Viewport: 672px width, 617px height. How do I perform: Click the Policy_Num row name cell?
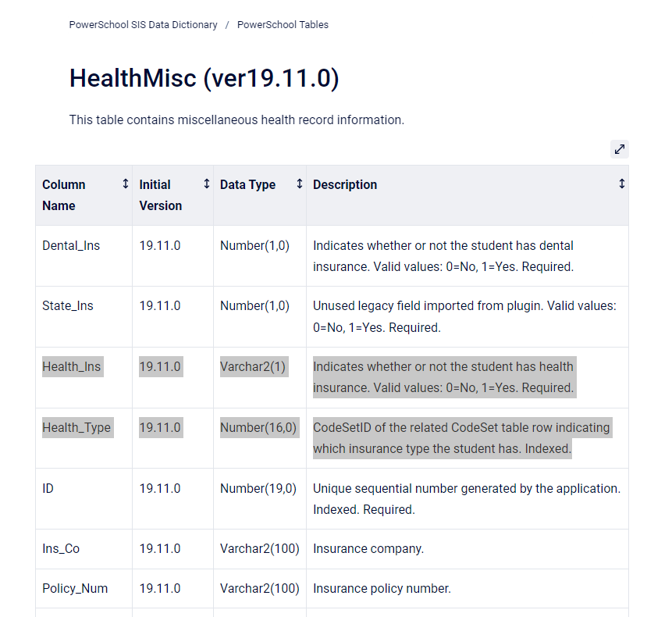coord(75,589)
